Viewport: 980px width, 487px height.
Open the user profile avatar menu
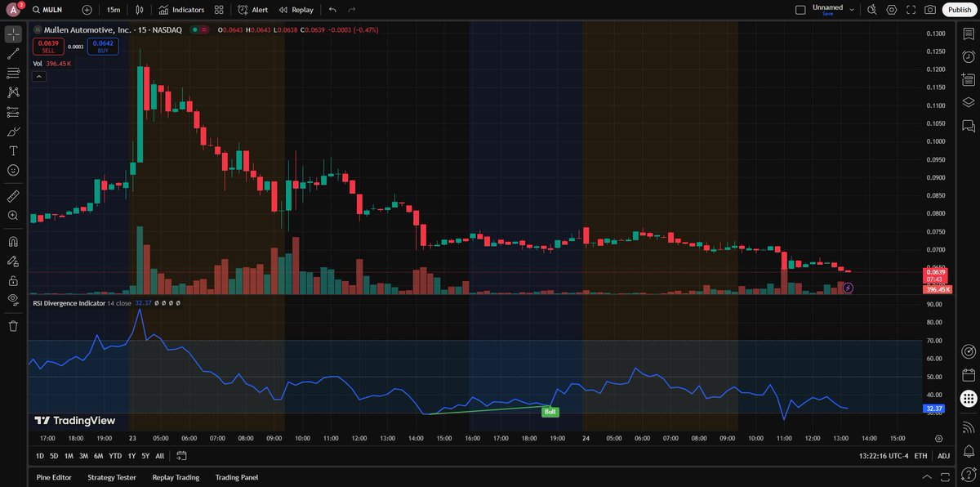coord(13,10)
